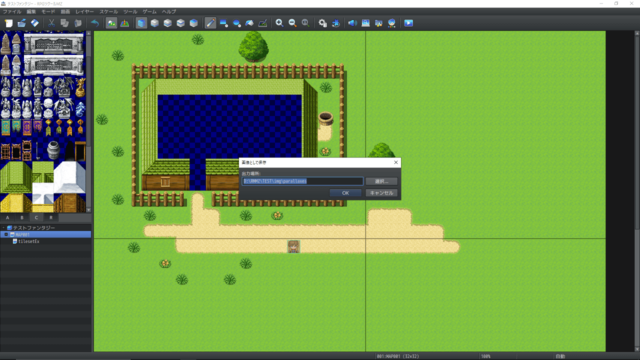Open the Character Generator icon
The width and height of the screenshot is (640, 360).
click(x=391, y=23)
